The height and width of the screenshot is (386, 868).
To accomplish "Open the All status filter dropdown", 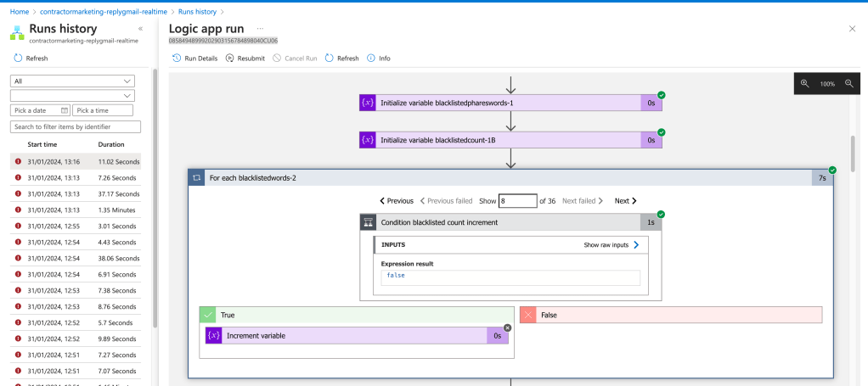I will coord(72,81).
